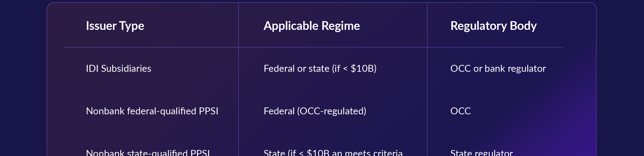Click the Regulatory Body column header
Viewport: 644px width, 156px height.
[x=493, y=26]
